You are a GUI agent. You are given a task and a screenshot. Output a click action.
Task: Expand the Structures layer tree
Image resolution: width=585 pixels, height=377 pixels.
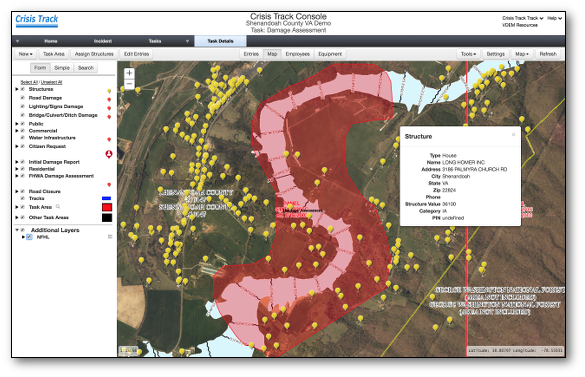tap(17, 89)
